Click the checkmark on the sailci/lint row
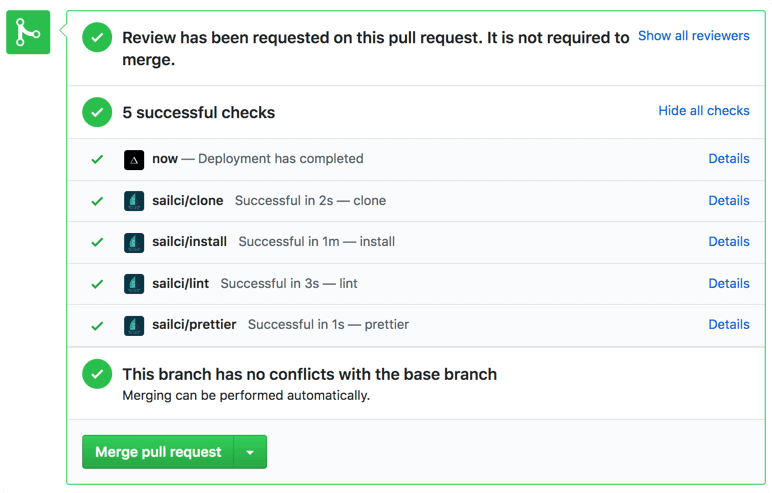Viewport: 772px width, 493px height. (x=97, y=284)
